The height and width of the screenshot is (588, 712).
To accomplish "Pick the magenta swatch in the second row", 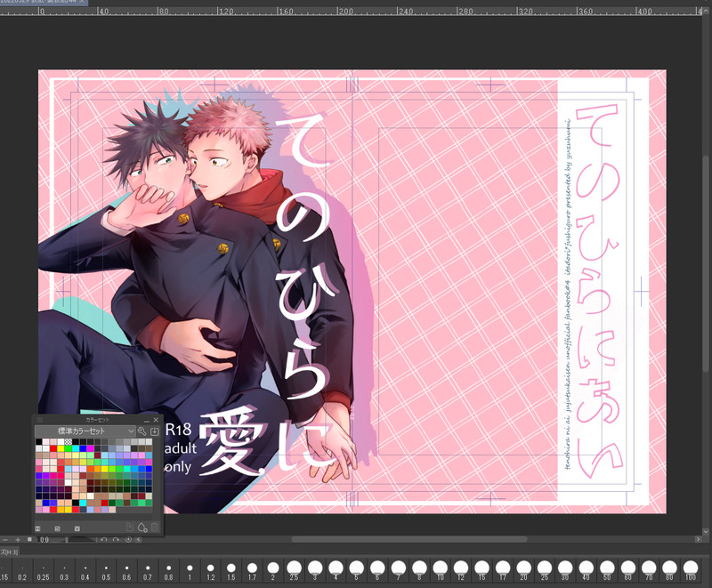I will click(x=91, y=448).
